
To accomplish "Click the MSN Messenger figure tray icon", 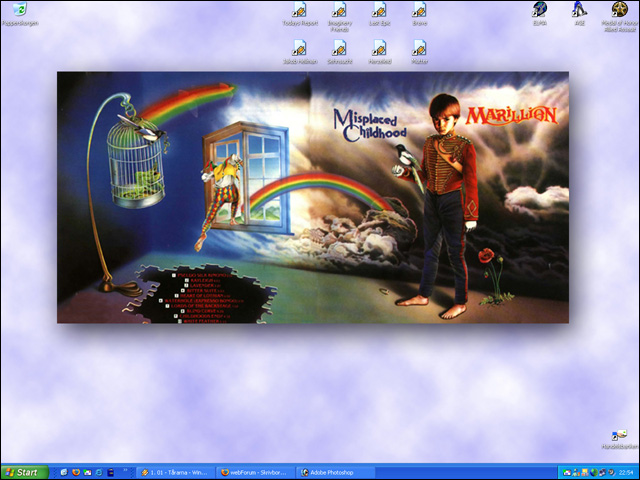I will [x=576, y=473].
